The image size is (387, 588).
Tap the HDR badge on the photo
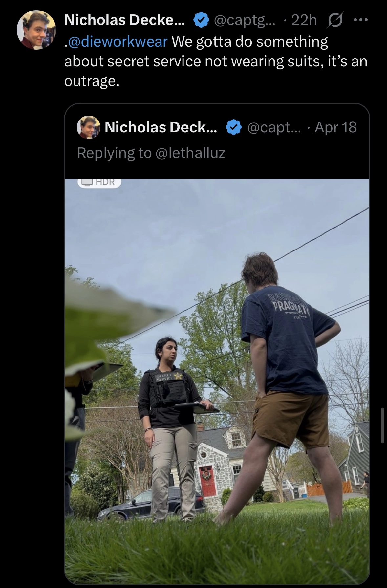(99, 182)
